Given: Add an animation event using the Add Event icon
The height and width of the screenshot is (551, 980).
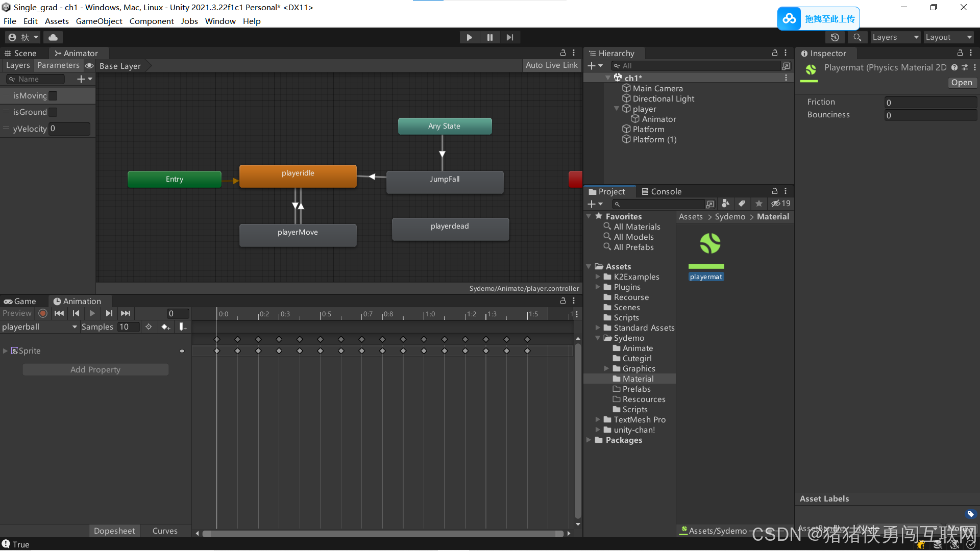Looking at the screenshot, I should tap(183, 327).
